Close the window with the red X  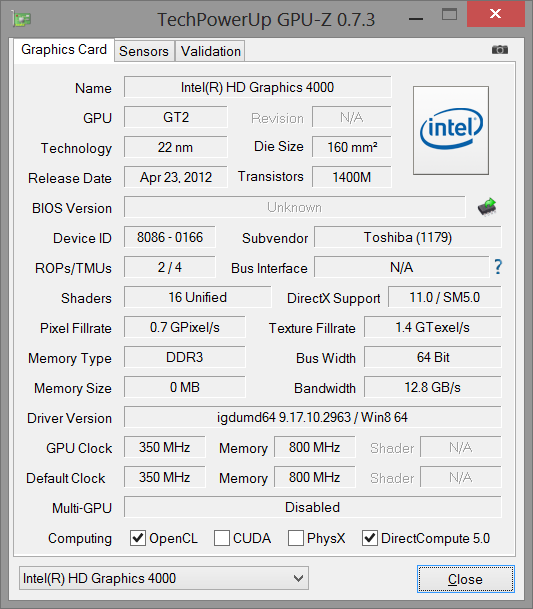pyautogui.click(x=496, y=14)
